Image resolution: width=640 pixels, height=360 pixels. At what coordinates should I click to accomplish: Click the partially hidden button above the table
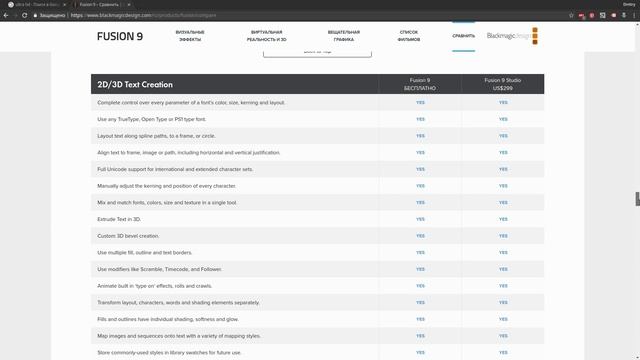tap(318, 54)
